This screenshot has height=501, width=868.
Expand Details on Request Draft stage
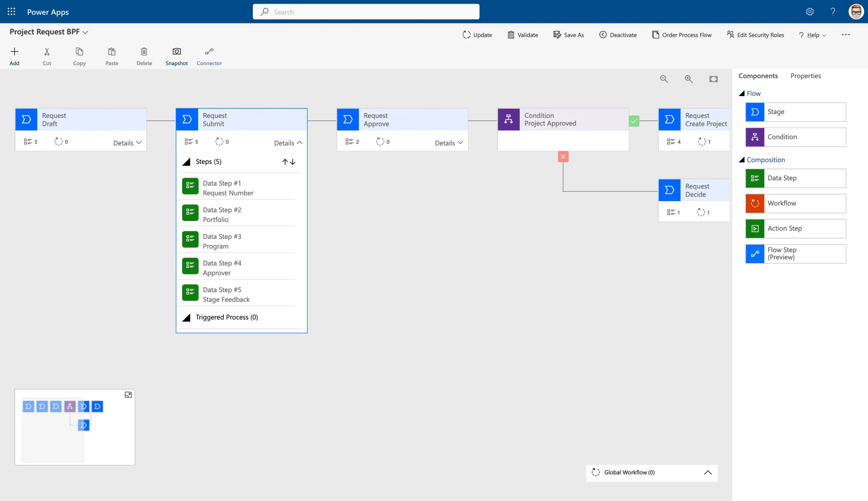(127, 143)
